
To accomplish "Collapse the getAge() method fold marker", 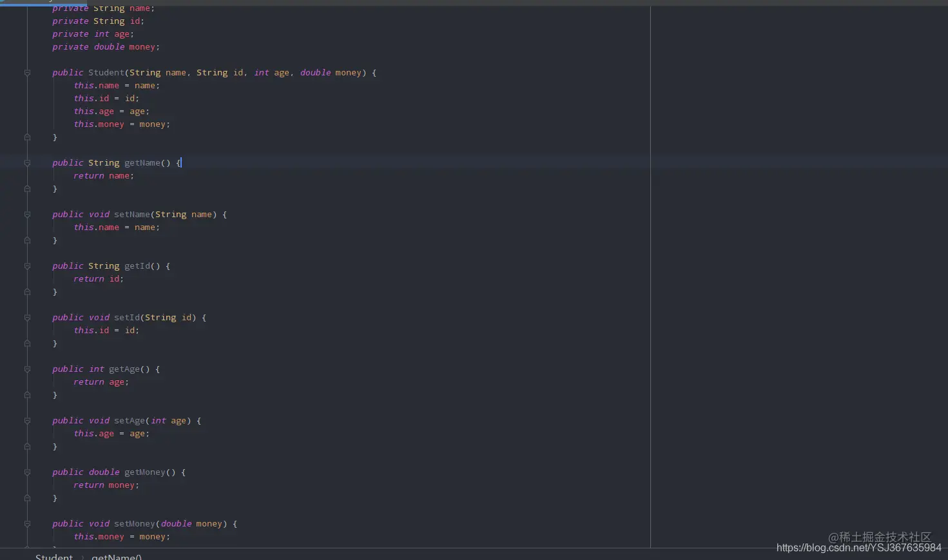I will (x=27, y=369).
